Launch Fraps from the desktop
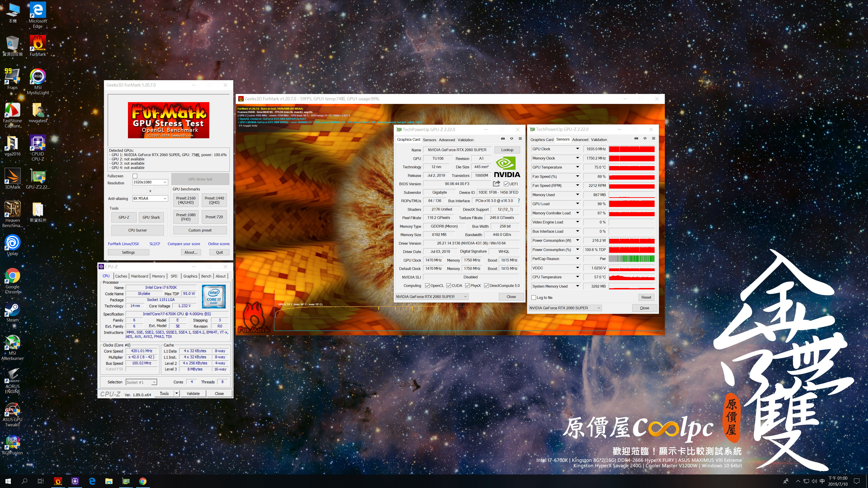The width and height of the screenshot is (868, 488). [x=12, y=79]
